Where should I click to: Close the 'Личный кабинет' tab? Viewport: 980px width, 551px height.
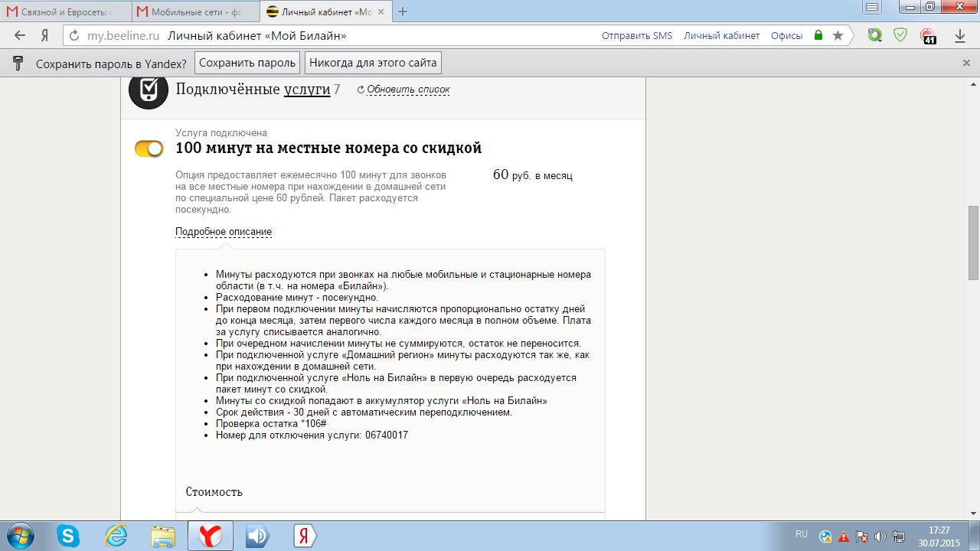[381, 12]
